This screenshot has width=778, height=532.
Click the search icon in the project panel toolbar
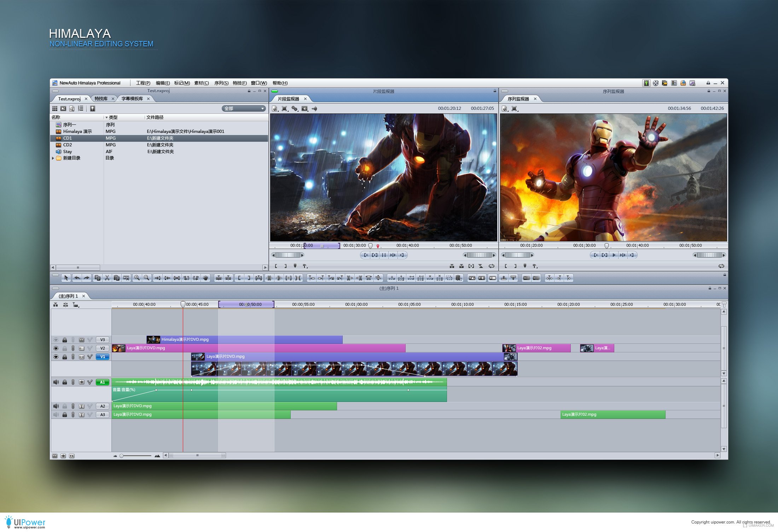point(72,109)
